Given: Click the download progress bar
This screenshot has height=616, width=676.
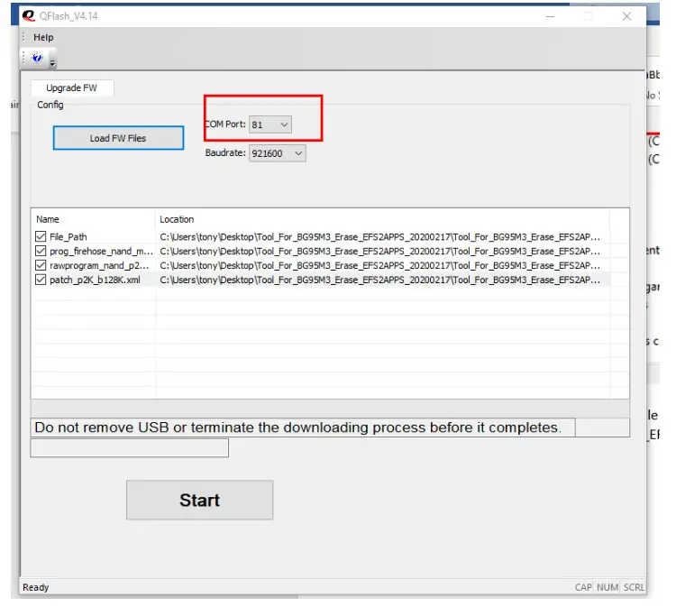Looking at the screenshot, I should [330, 408].
